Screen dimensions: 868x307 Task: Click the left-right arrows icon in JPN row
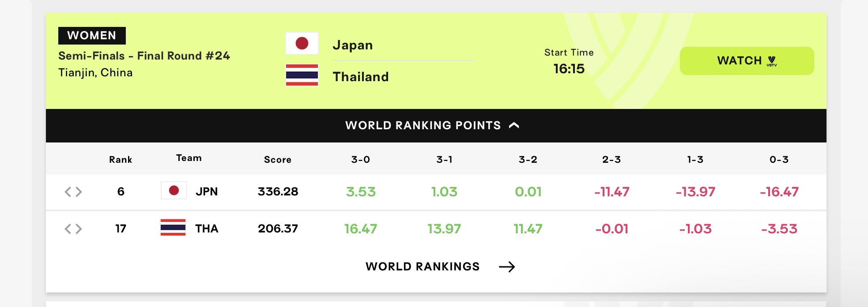tap(73, 192)
